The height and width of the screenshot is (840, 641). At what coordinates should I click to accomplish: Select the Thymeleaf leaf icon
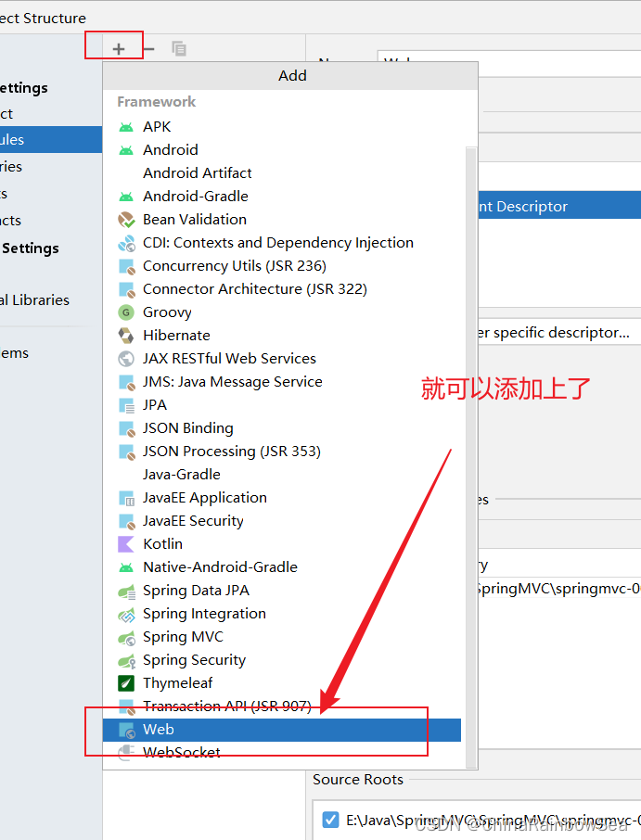click(126, 683)
